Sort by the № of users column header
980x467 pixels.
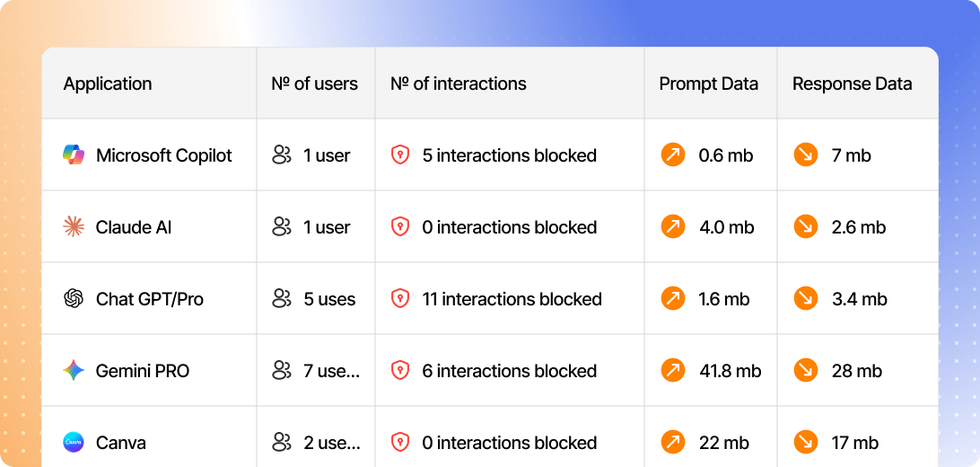(x=315, y=84)
